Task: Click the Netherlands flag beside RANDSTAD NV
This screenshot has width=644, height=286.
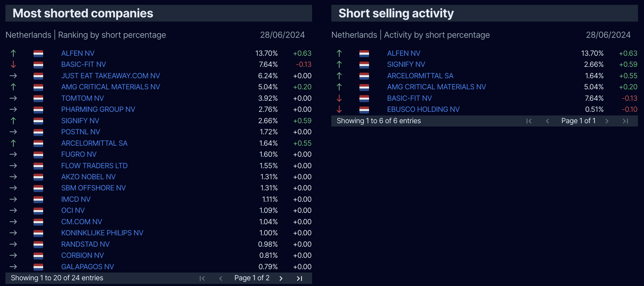Action: point(38,245)
